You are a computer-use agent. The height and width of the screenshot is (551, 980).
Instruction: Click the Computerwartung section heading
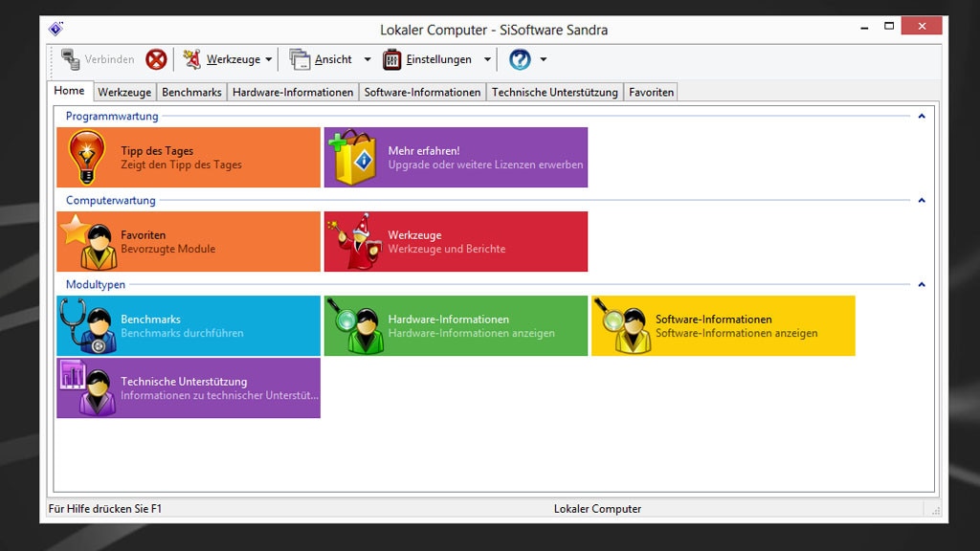pyautogui.click(x=111, y=201)
